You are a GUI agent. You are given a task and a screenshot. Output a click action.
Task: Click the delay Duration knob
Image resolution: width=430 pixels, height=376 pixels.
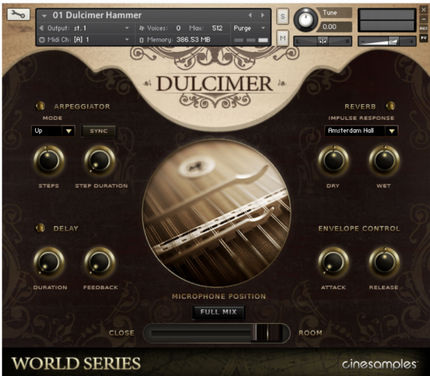[x=49, y=262]
